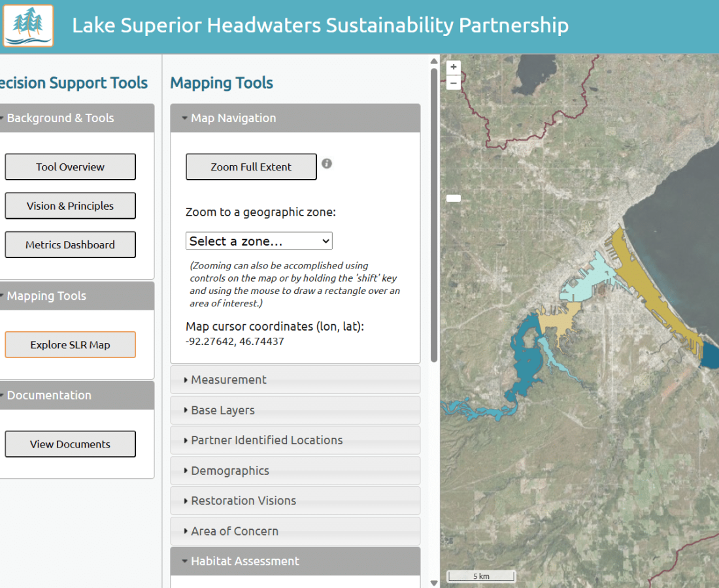Collapse the left Mapping Tools panel header
Screen dimensions: 719x588
coord(76,296)
